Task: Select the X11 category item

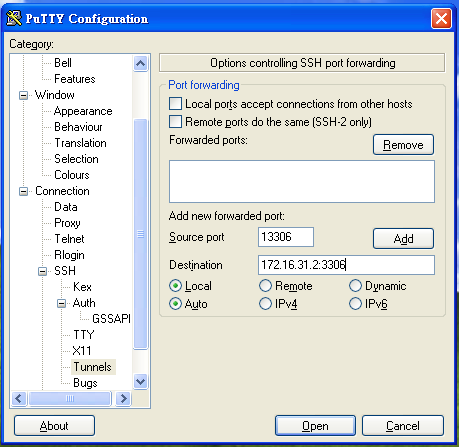Action: click(x=82, y=351)
